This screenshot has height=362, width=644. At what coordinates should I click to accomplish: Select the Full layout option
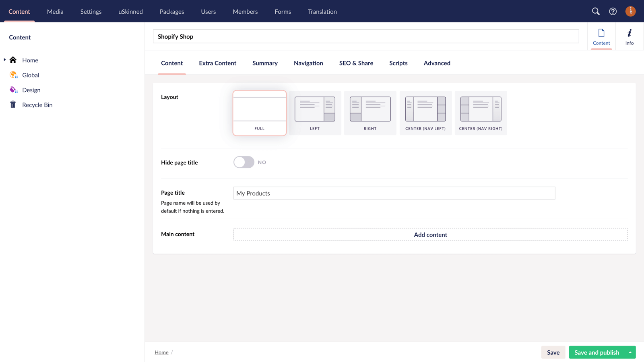pyautogui.click(x=260, y=113)
